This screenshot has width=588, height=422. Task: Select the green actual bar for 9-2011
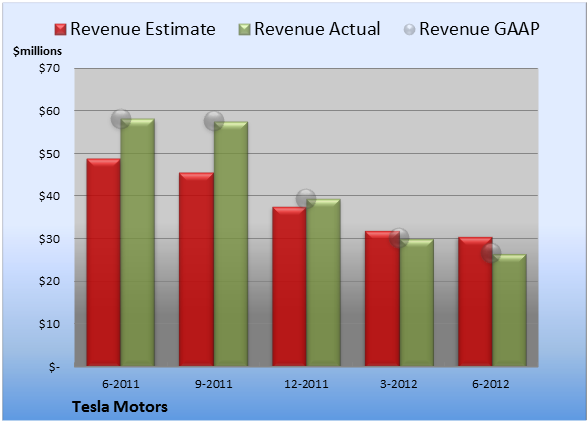(231, 244)
